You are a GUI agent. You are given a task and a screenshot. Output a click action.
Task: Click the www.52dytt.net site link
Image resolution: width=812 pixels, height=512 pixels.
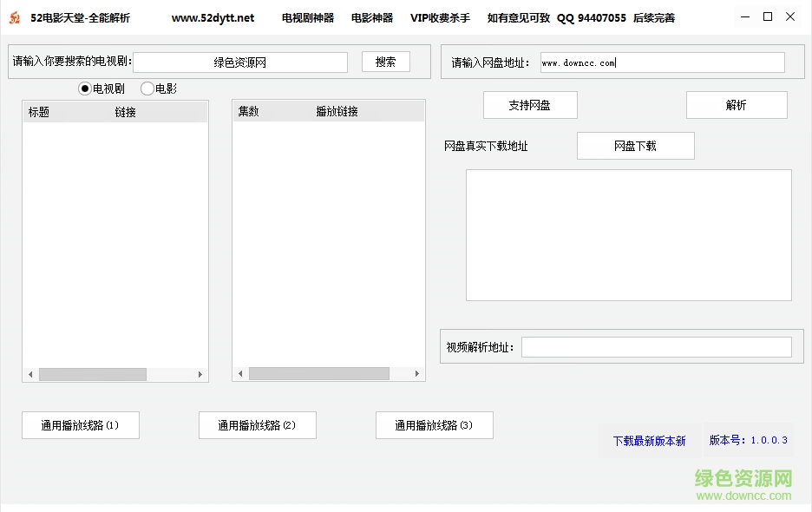point(213,16)
